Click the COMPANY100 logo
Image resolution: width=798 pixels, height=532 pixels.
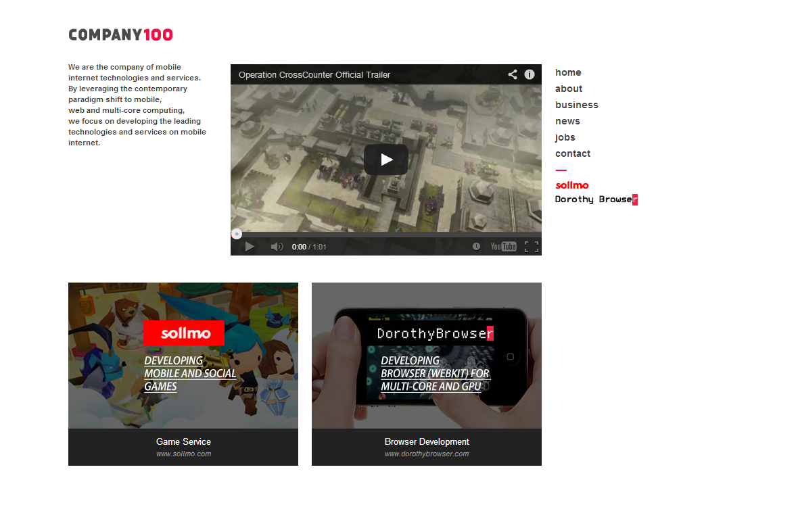coord(120,34)
